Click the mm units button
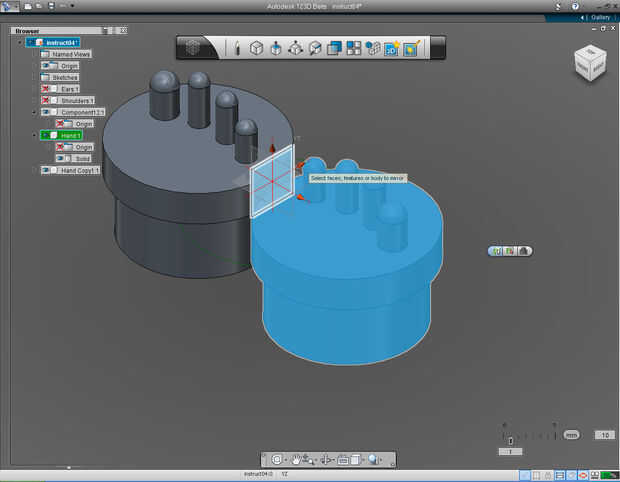 tap(571, 435)
